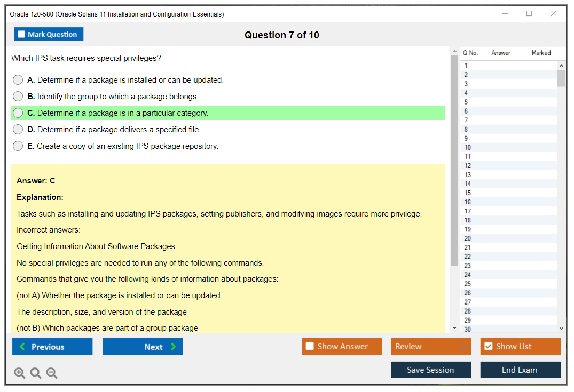
Task: Advance with the Next button
Action: pos(143,347)
